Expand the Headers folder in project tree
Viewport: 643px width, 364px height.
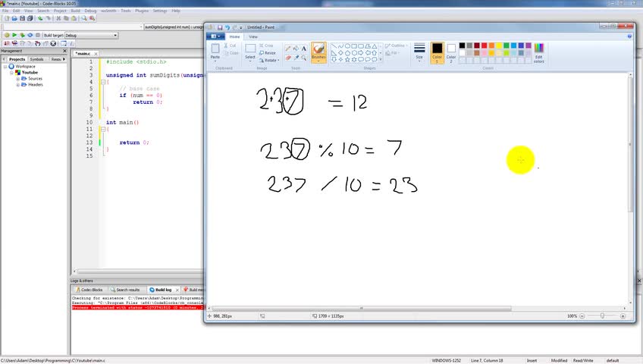tap(18, 85)
